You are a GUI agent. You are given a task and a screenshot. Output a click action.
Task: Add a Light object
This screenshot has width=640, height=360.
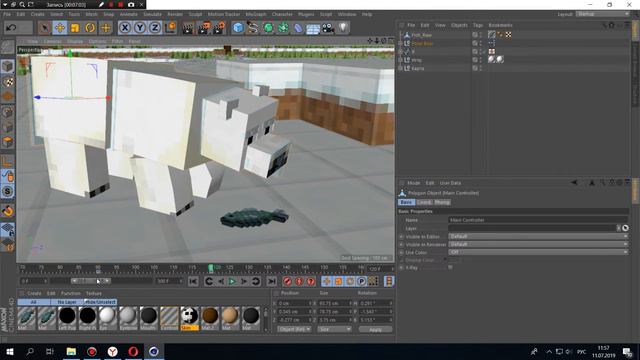pyautogui.click(x=343, y=28)
